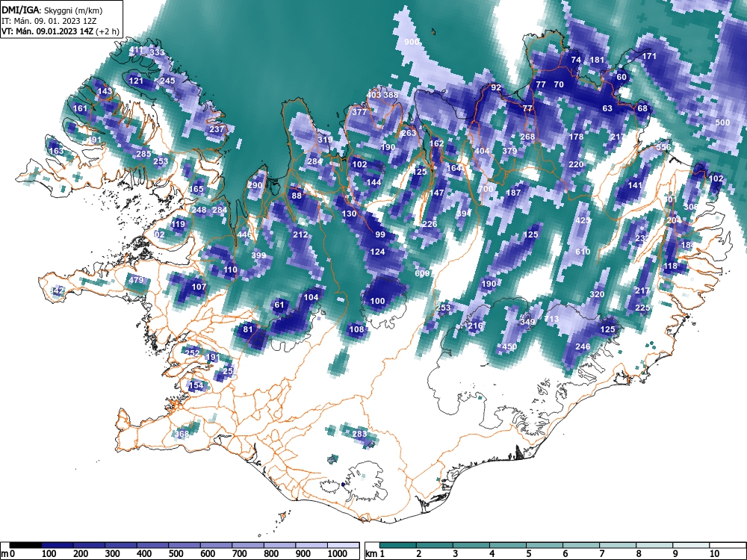Select the map value 609

(422, 273)
